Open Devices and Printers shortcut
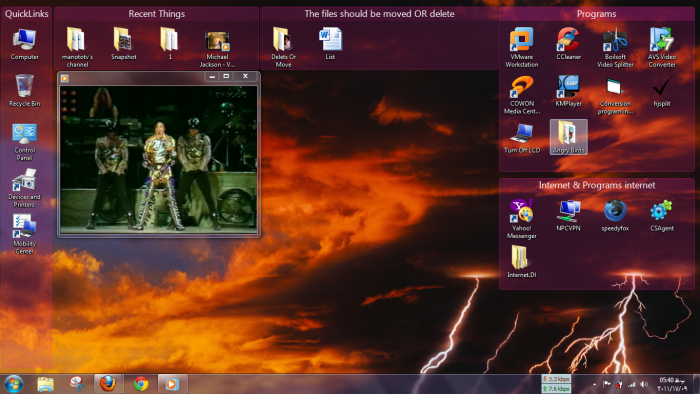The width and height of the screenshot is (700, 394). (x=25, y=188)
